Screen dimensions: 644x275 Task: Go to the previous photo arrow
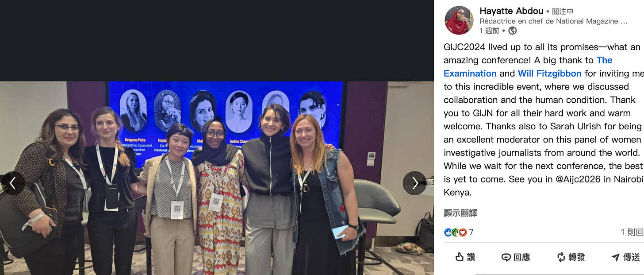pyautogui.click(x=13, y=183)
